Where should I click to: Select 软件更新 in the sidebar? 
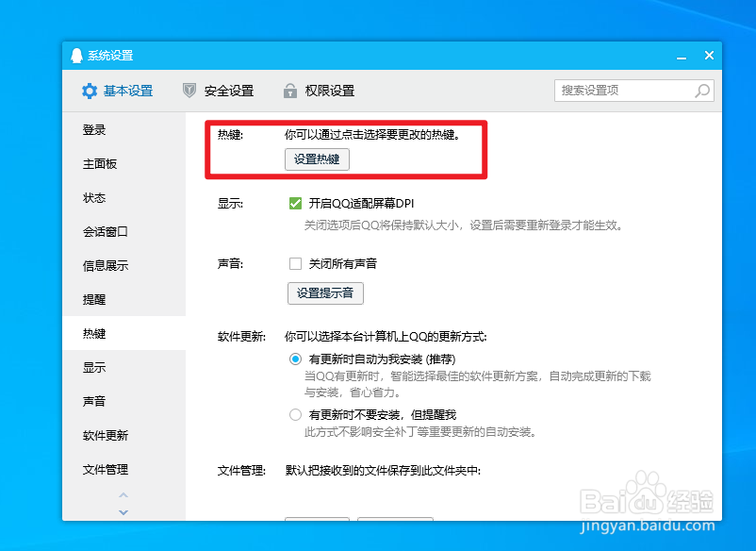[123, 435]
